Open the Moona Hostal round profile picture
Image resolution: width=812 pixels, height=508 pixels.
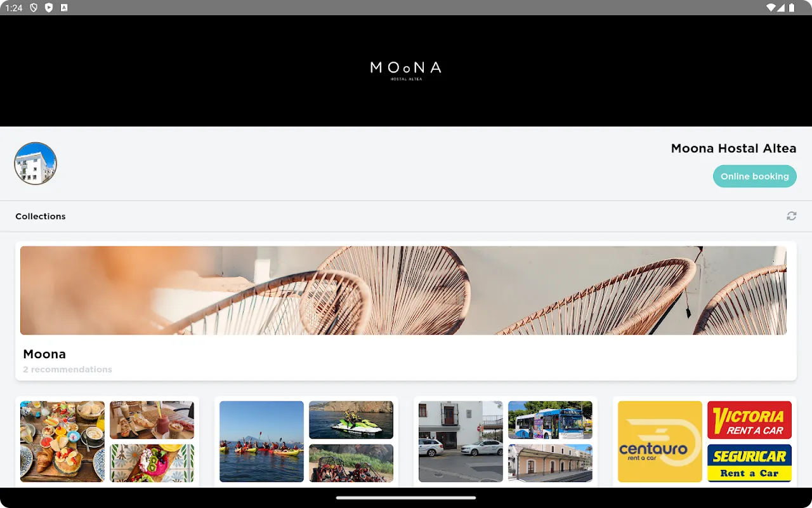36,163
